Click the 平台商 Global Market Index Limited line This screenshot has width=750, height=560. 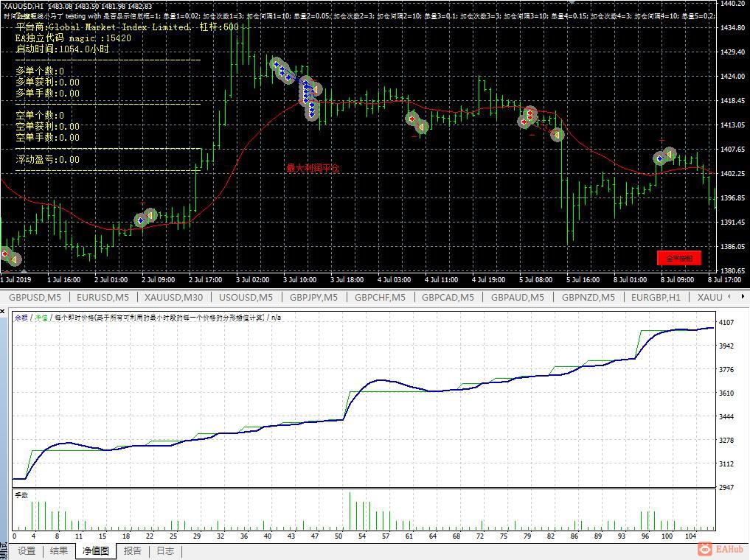tap(127, 27)
